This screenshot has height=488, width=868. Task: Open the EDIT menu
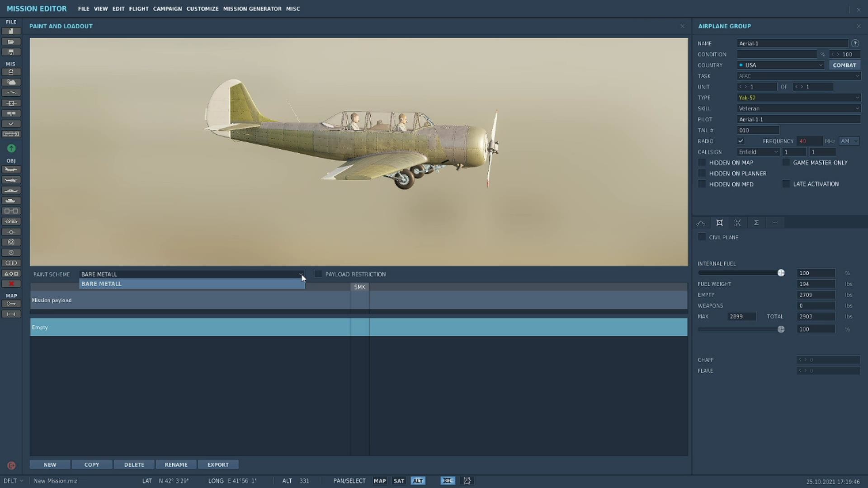click(118, 9)
